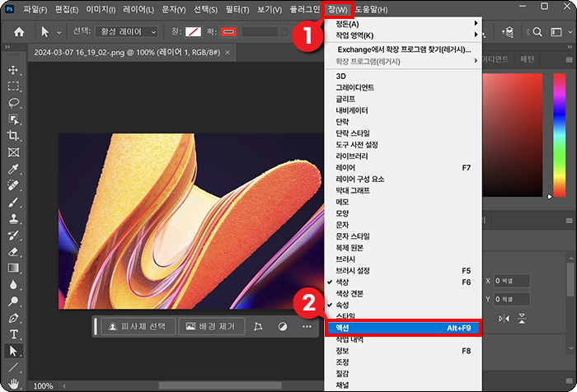Open the 파일(F) menu
The image size is (577, 392).
pos(35,10)
